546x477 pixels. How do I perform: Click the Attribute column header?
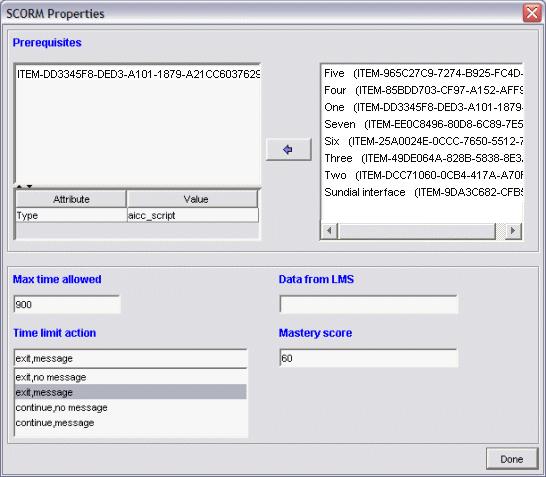click(71, 199)
